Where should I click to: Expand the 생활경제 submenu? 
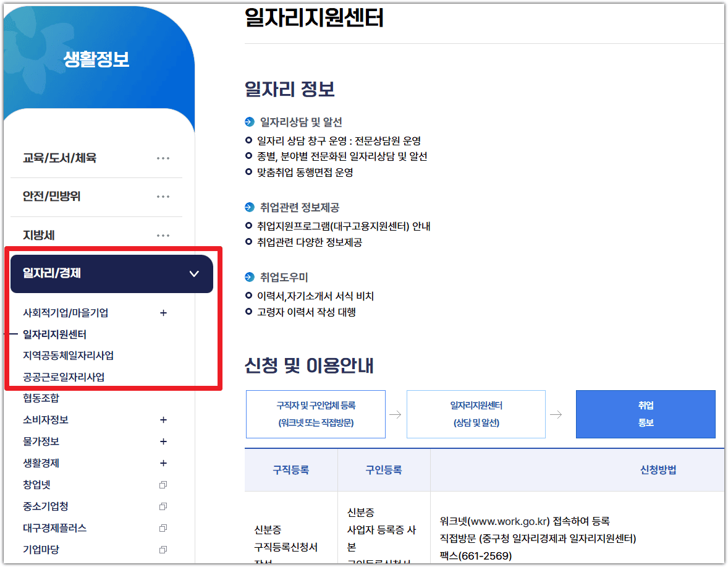pyautogui.click(x=163, y=463)
